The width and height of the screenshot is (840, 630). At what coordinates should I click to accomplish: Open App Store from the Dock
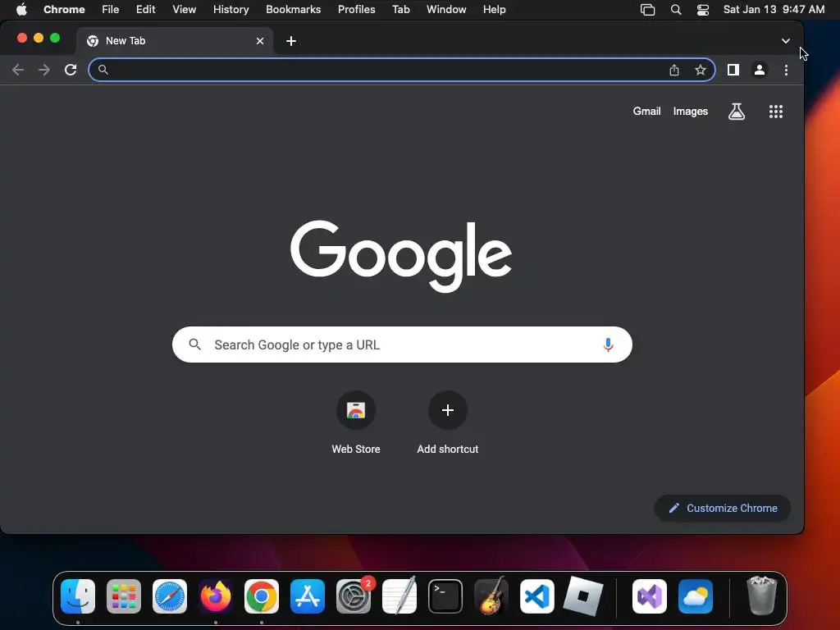[308, 596]
